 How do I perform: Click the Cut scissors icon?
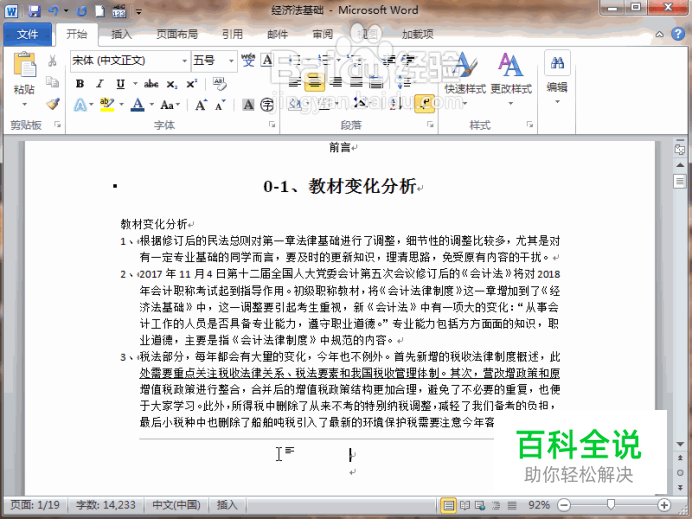(53, 60)
